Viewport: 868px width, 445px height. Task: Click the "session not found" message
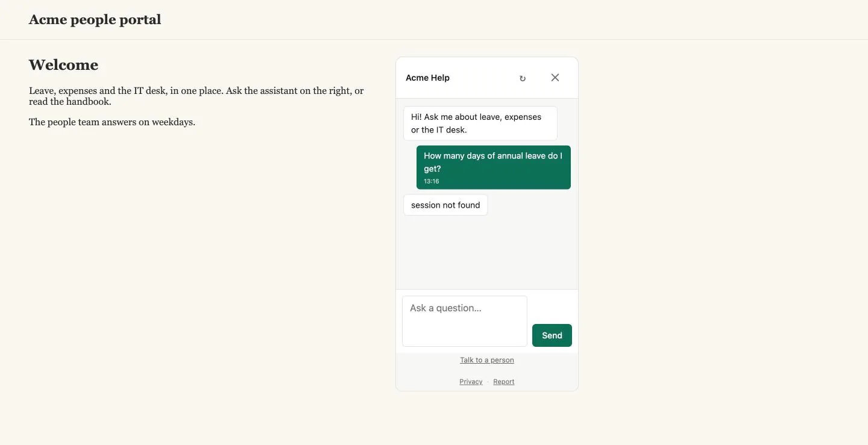[445, 205]
